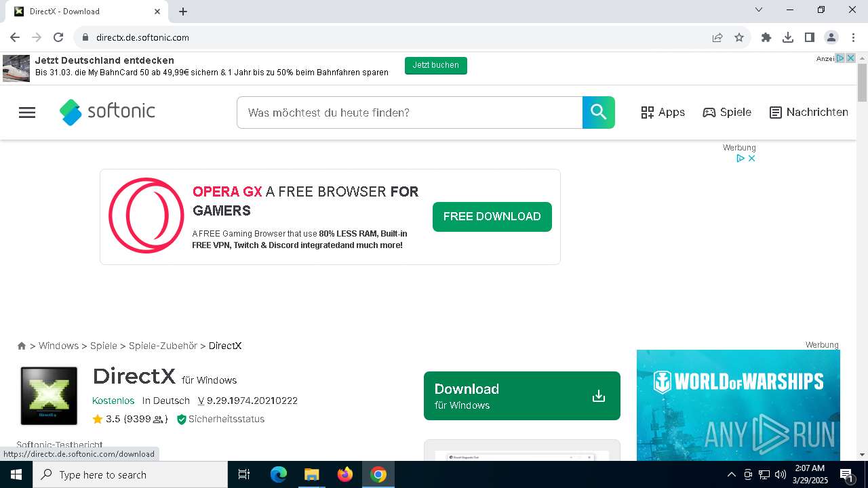Image resolution: width=868 pixels, height=488 pixels.
Task: Show hidden system tray icons
Action: (731, 474)
